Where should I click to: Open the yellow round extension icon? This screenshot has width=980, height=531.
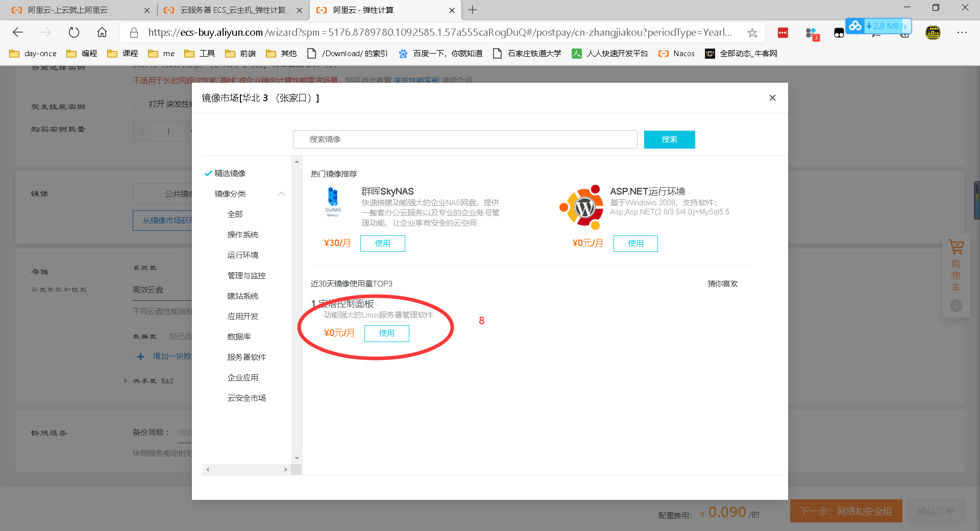[x=933, y=33]
